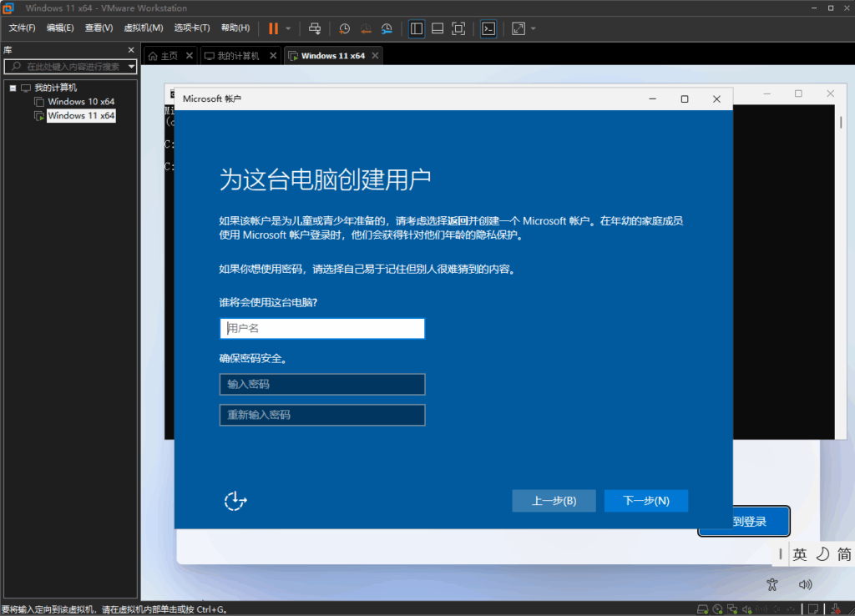
Task: Open the snapshot manager icon
Action: coord(387,28)
